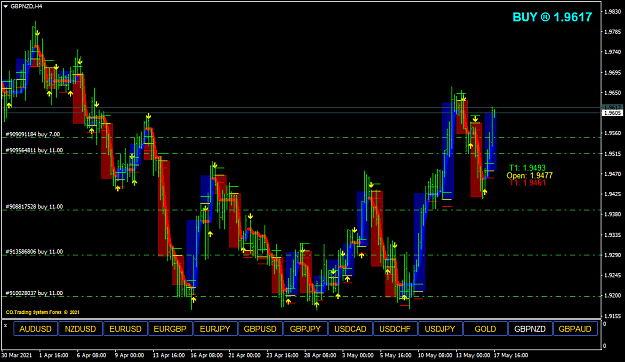Open the GBPNZD,H4 chart title dropdown arrow

coord(6,6)
